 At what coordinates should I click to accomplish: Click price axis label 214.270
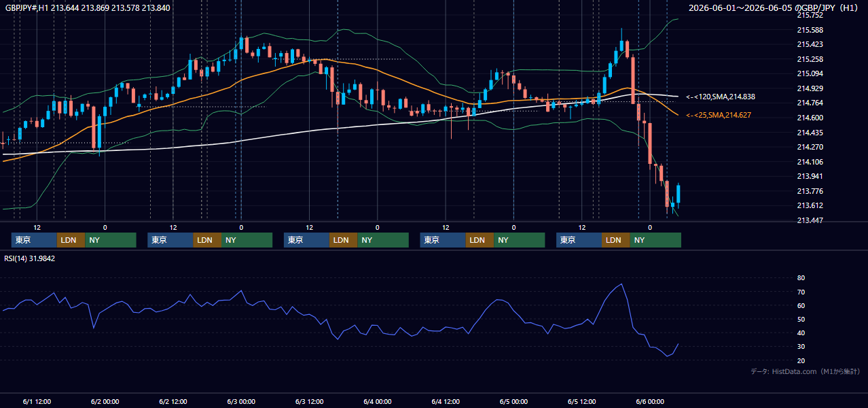810,147
